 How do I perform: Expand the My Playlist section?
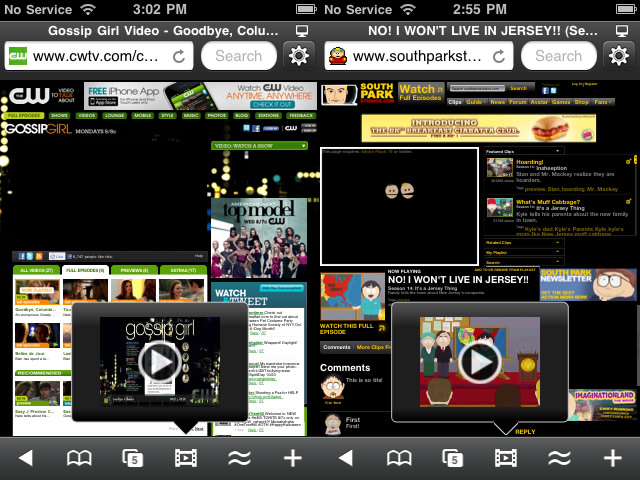(524, 252)
